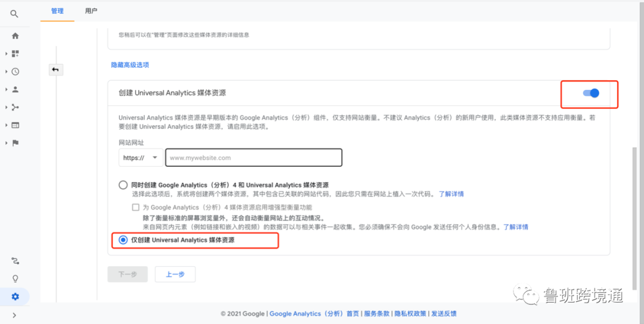Click the www.mywebsite.com URL field
The height and width of the screenshot is (324, 644).
pyautogui.click(x=254, y=157)
